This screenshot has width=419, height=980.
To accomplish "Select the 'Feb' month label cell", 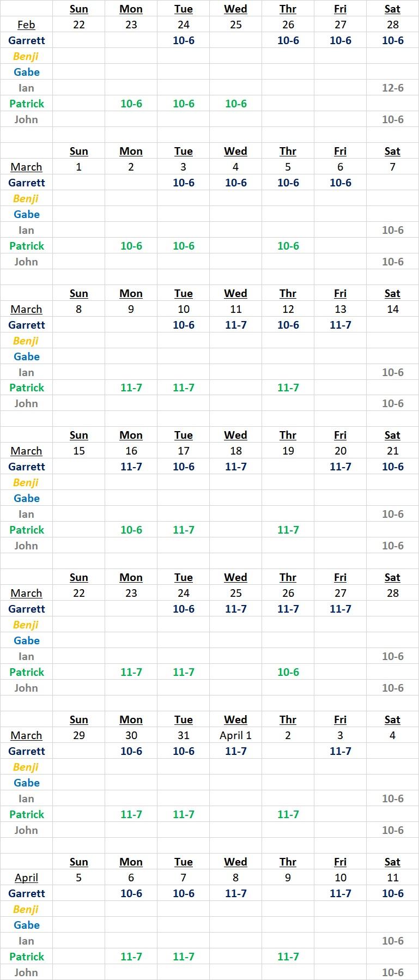I will pyautogui.click(x=26, y=25).
